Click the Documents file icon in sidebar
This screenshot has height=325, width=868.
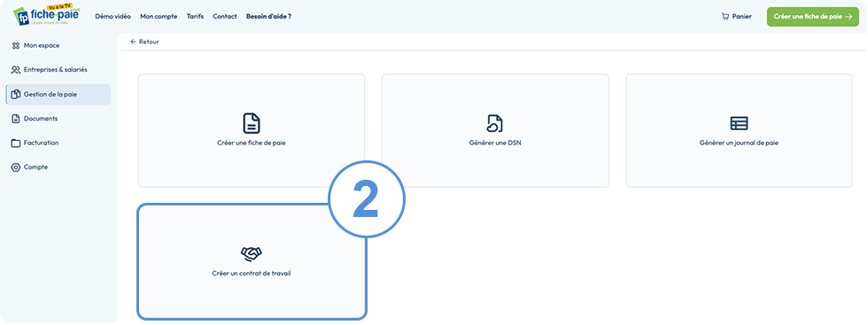[x=16, y=119]
